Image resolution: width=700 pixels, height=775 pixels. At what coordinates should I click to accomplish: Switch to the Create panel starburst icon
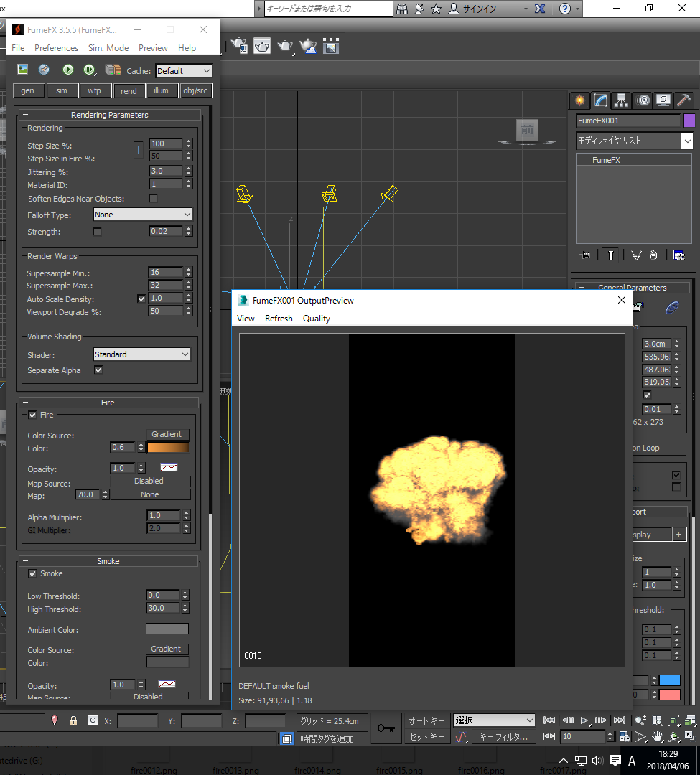click(579, 100)
